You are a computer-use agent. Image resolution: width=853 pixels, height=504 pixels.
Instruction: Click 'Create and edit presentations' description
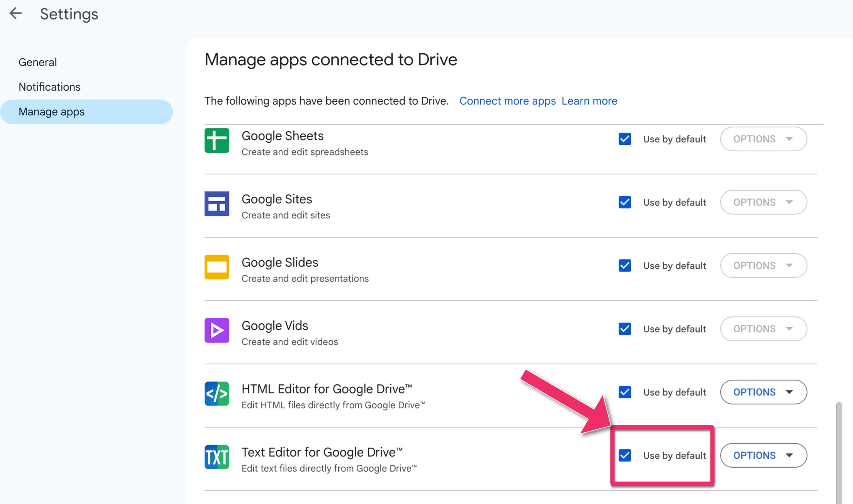click(305, 279)
